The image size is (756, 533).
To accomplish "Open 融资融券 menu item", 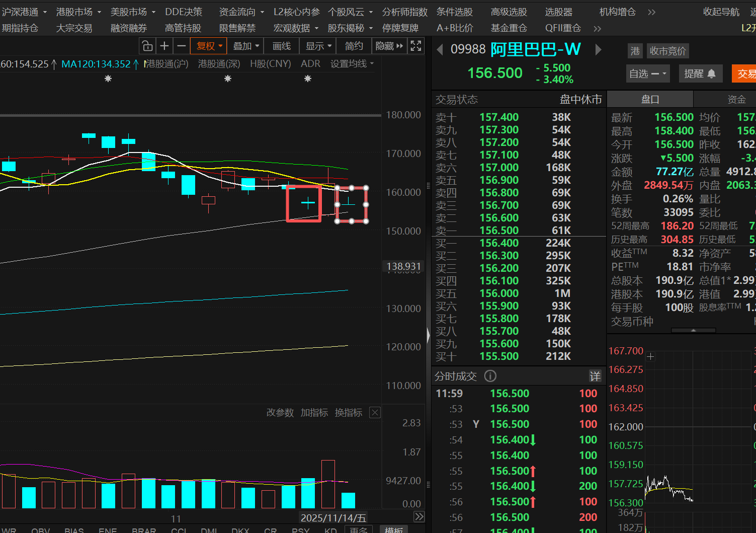I will point(129,29).
